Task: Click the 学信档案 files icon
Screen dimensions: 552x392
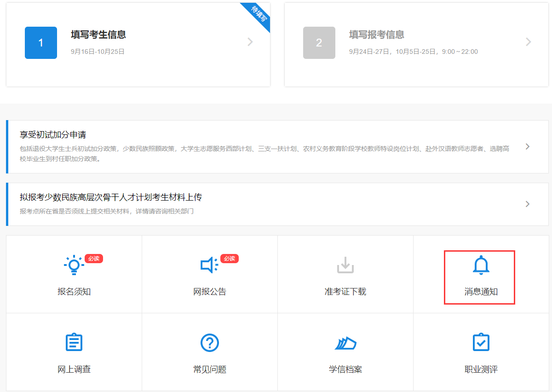Action: click(345, 343)
